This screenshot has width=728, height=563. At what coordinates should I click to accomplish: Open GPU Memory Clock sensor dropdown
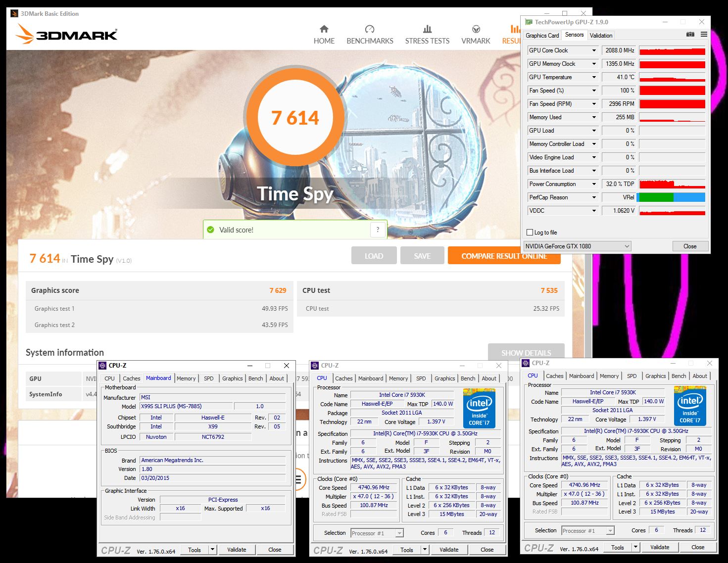594,64
